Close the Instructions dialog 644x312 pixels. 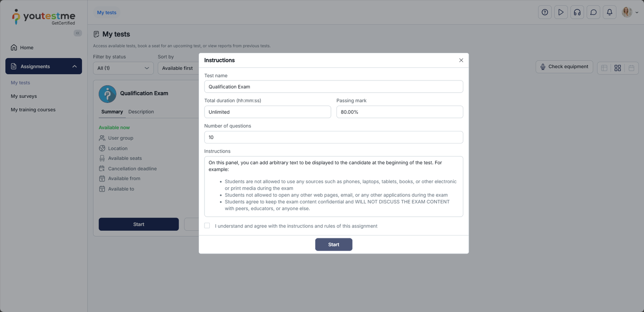click(x=461, y=60)
